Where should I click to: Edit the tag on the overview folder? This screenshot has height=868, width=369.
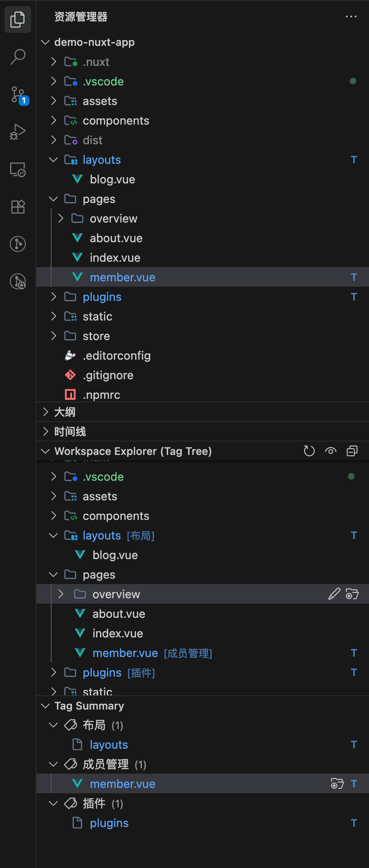click(x=334, y=594)
